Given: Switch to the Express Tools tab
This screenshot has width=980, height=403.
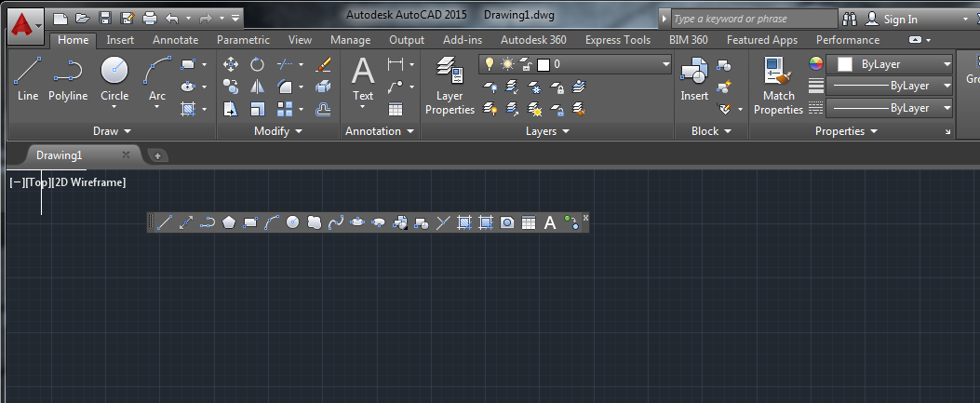Looking at the screenshot, I should tap(617, 40).
